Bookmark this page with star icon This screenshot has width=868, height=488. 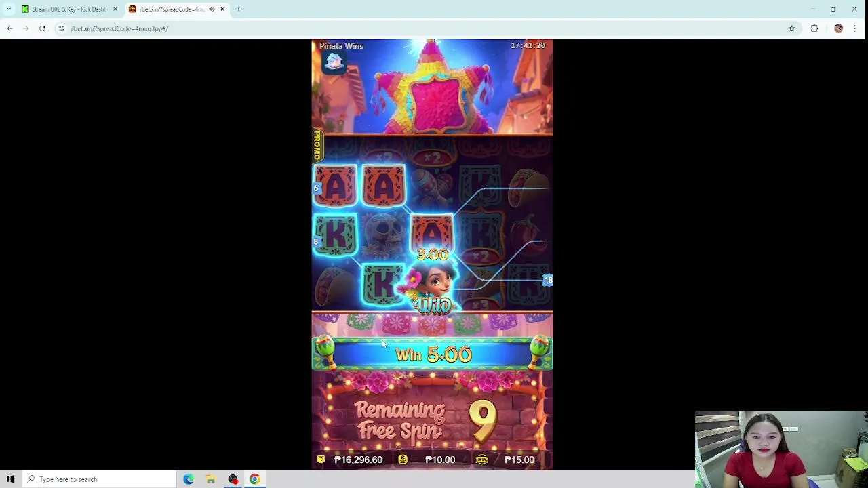(791, 28)
